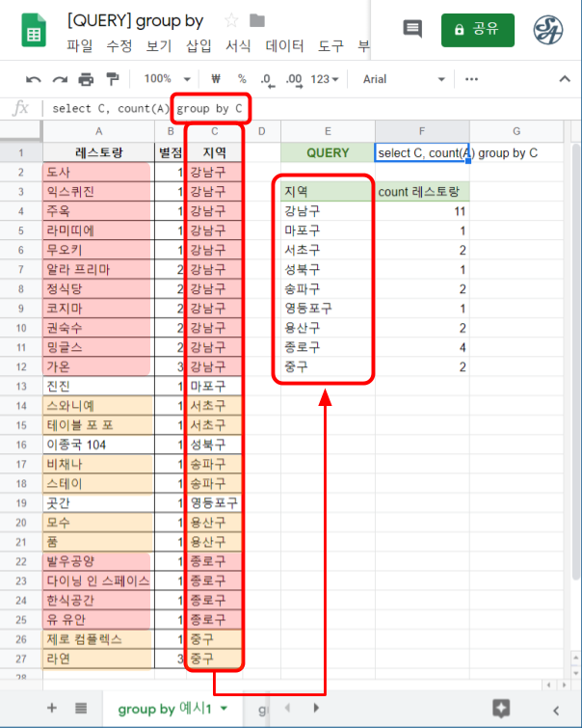Star the [QUERY] group by document
Screen dimensions: 582x728
pyautogui.click(x=231, y=20)
